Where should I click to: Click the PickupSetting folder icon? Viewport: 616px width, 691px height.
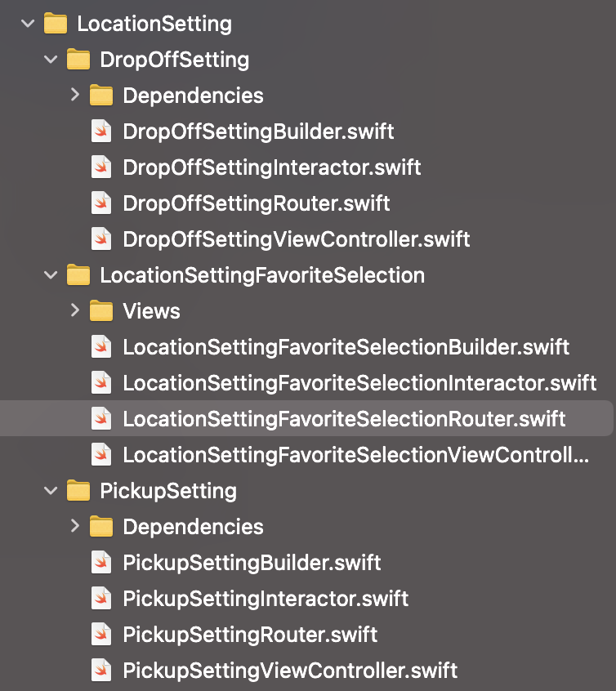point(78,491)
